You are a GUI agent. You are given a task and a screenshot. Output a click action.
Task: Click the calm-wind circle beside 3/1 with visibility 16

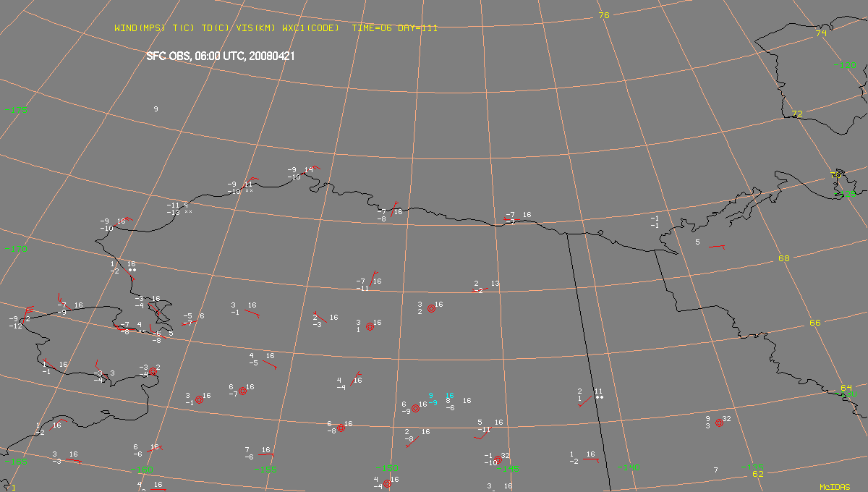click(x=370, y=326)
